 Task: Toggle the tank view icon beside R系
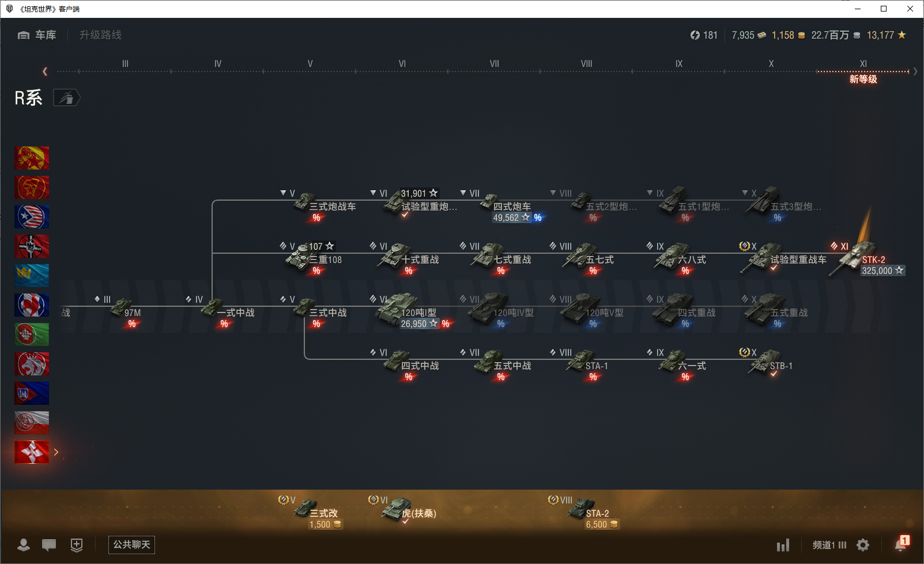[x=67, y=98]
